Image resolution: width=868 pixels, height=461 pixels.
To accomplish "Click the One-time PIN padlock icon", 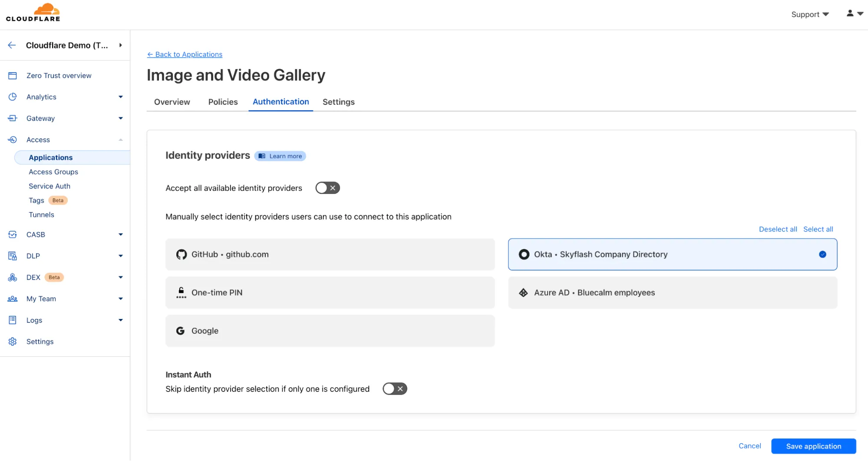I will 181,292.
